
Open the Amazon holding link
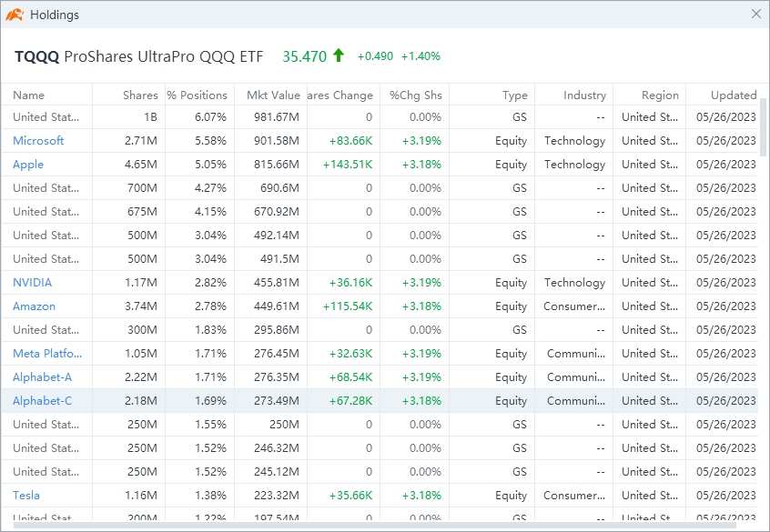click(34, 306)
